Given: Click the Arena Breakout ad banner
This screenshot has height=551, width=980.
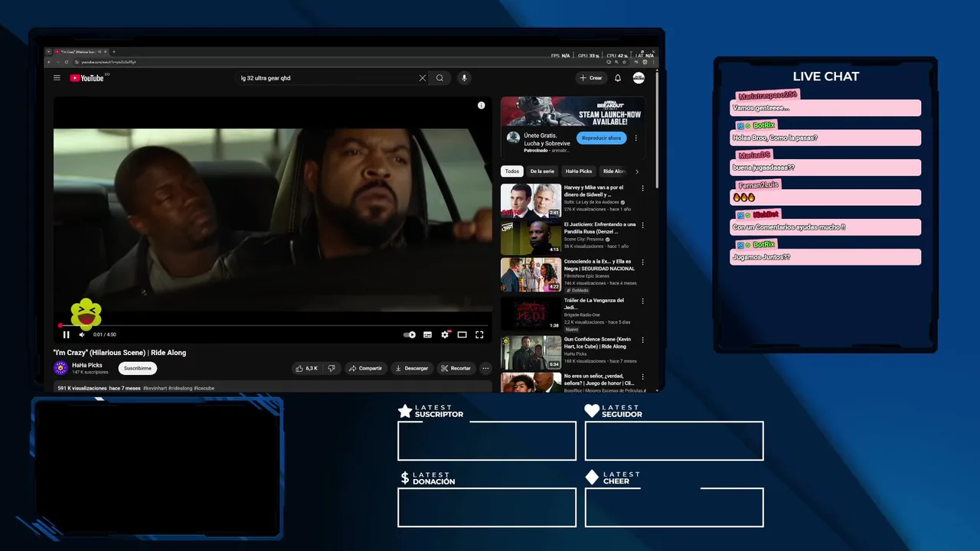Looking at the screenshot, I should [572, 112].
